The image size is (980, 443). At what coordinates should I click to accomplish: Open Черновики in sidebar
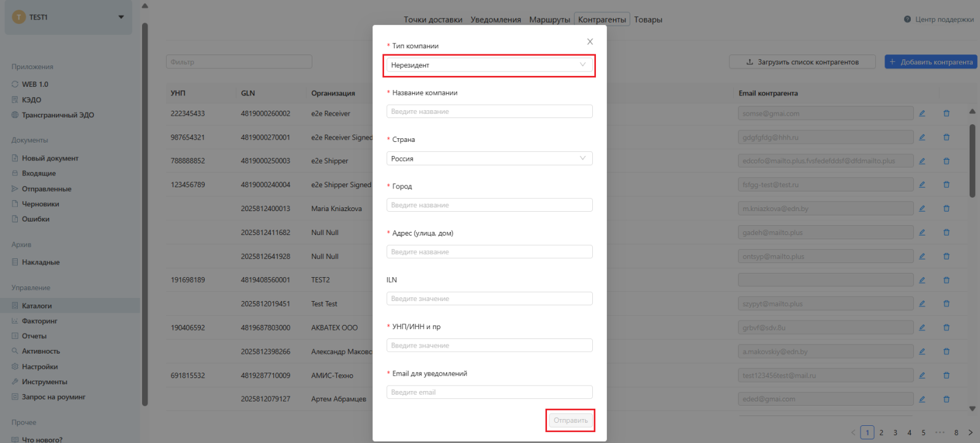[x=35, y=204]
